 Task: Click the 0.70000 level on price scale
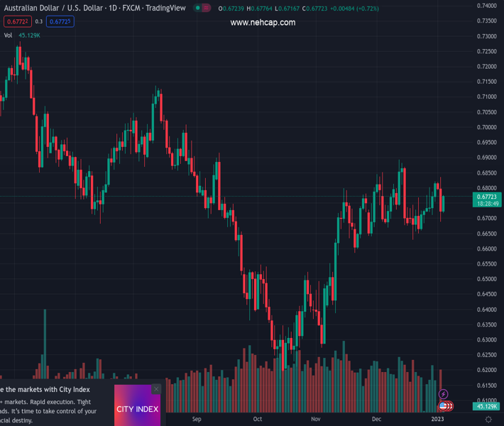click(x=486, y=127)
